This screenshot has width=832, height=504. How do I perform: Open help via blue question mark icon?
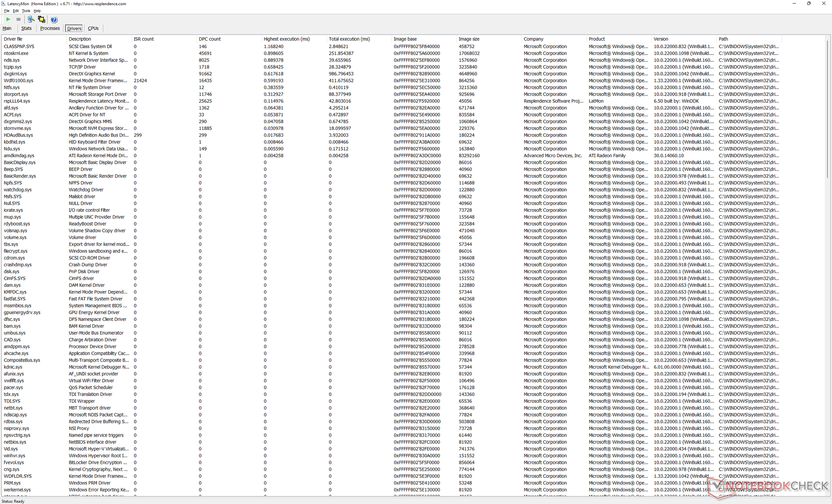(54, 19)
